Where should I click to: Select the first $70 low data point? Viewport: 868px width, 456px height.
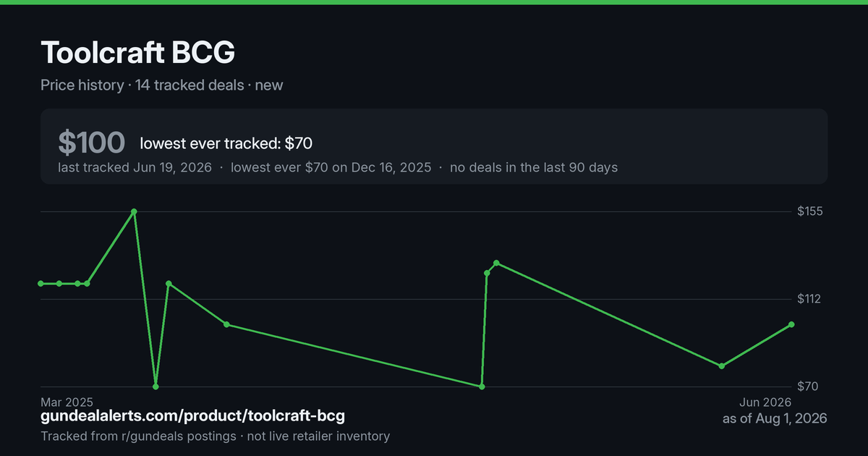click(x=156, y=387)
